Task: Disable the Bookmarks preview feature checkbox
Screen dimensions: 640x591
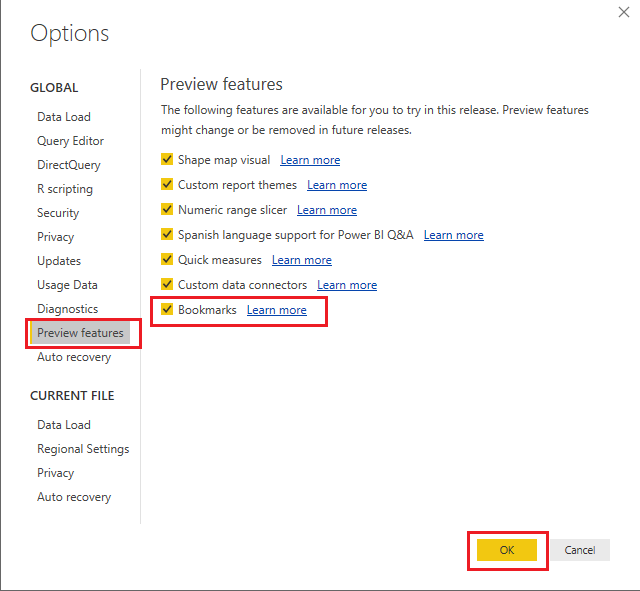Action: (x=168, y=310)
